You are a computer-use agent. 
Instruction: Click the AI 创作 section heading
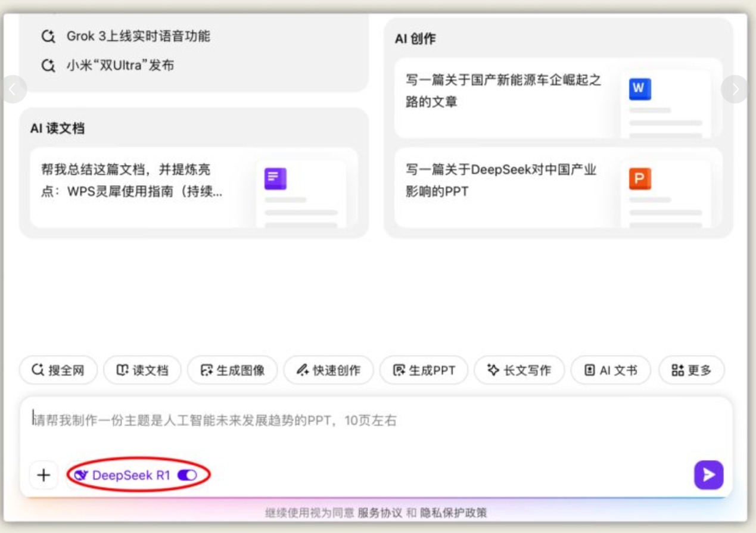[415, 39]
